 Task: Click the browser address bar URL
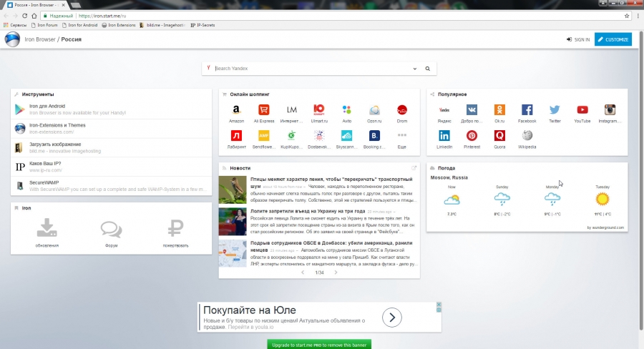point(102,16)
